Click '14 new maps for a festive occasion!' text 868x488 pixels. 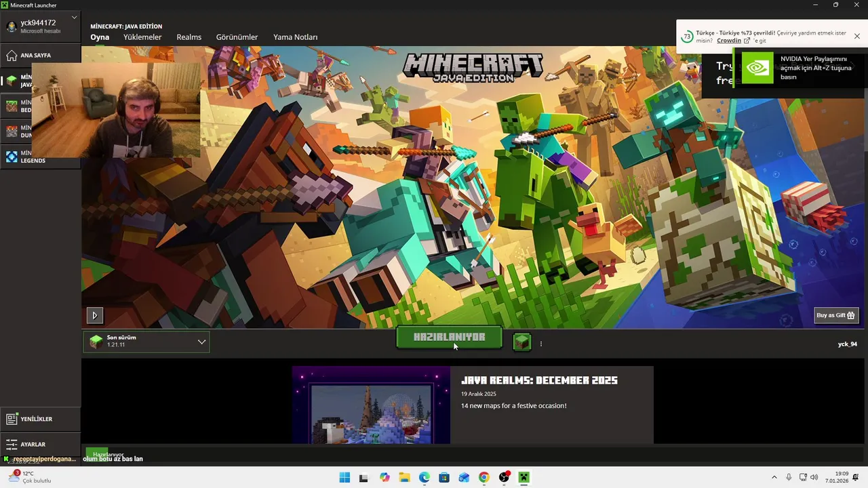tap(513, 406)
